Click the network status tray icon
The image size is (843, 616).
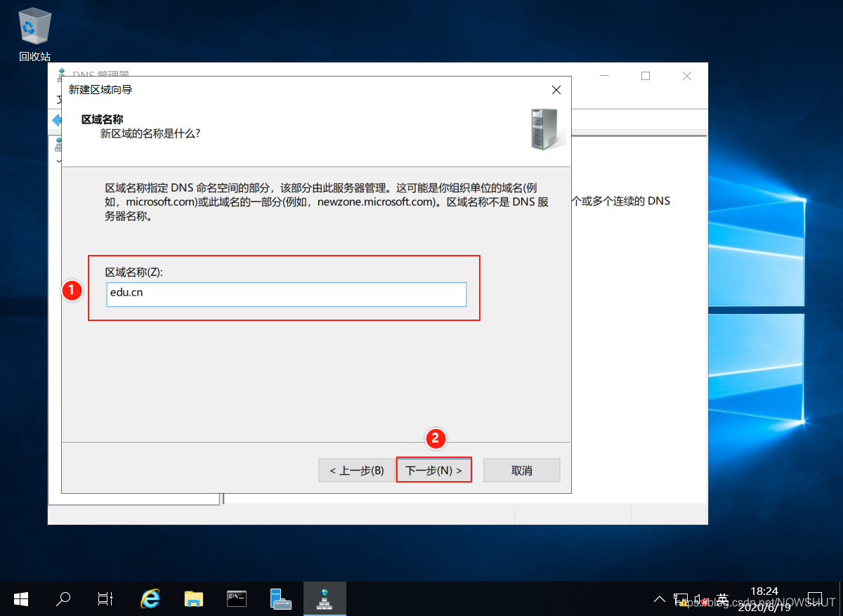(x=680, y=599)
